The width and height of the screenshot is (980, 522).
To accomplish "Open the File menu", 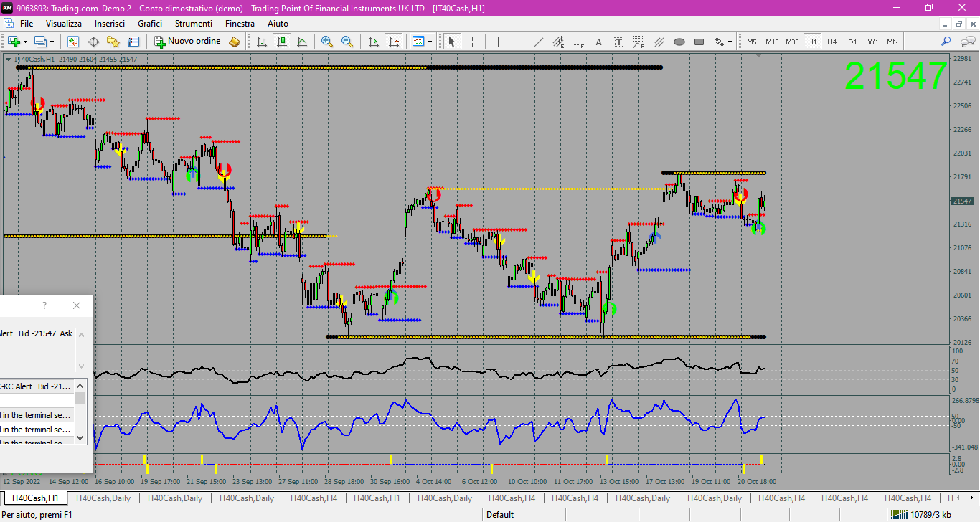I will click(27, 24).
